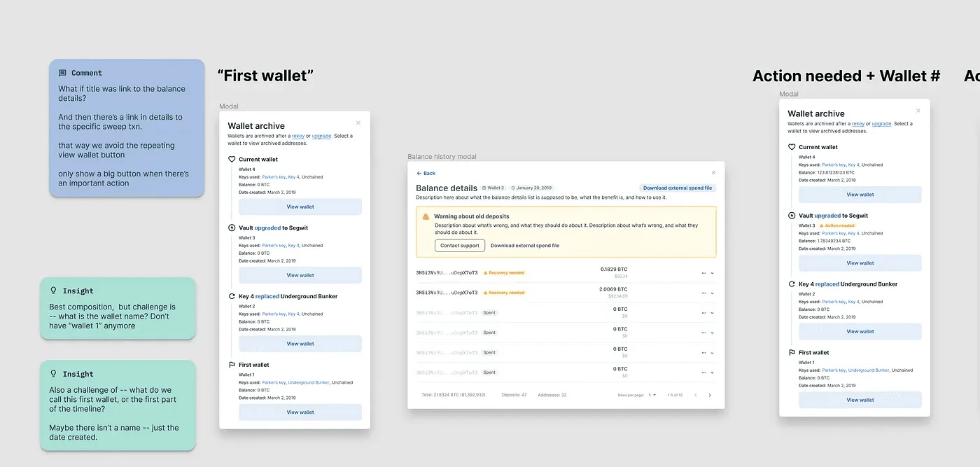Image resolution: width=980 pixels, height=467 pixels.
Task: Click Back in the Balance details modal
Action: [426, 173]
